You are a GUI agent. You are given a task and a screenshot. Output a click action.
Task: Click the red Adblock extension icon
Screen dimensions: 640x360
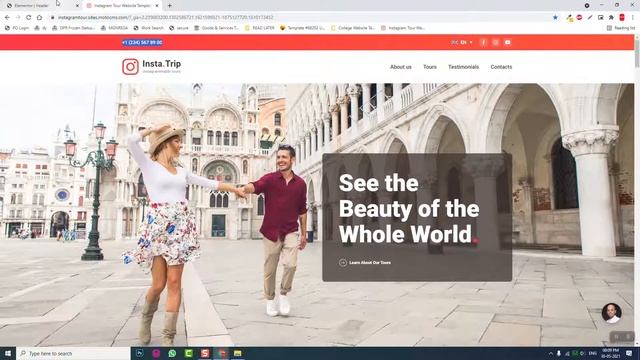pyautogui.click(x=579, y=18)
